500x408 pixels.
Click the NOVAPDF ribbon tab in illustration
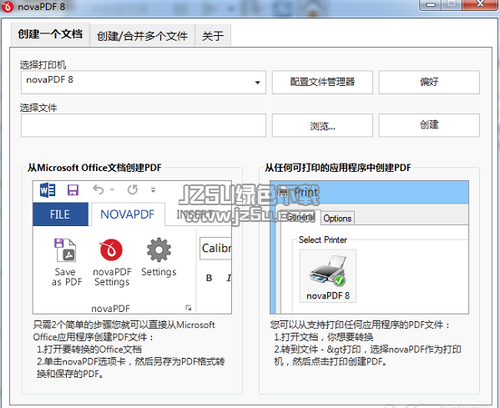tap(128, 214)
